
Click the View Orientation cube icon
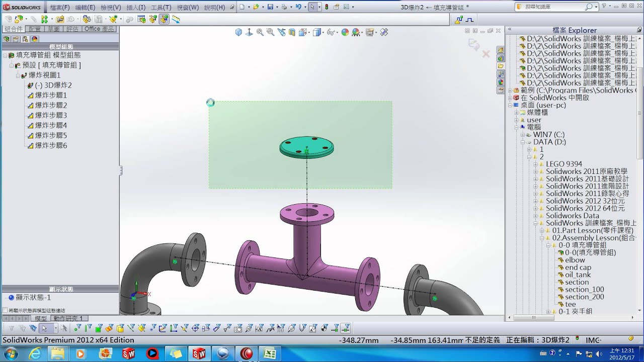(238, 32)
